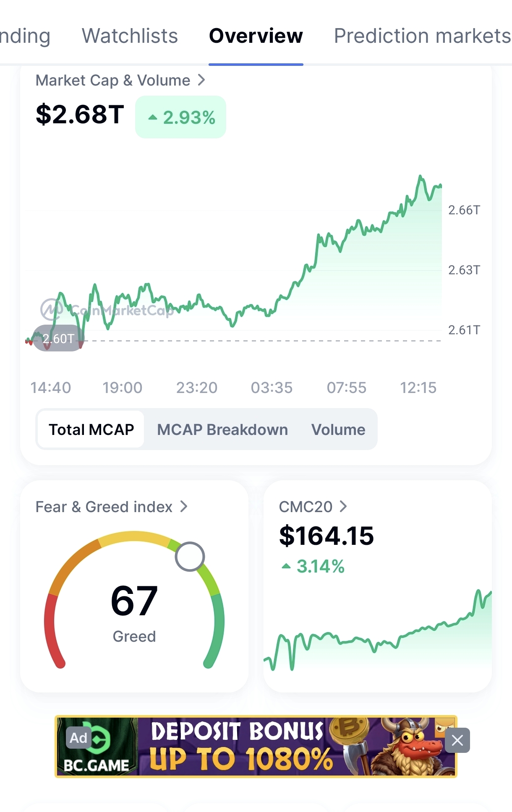
Task: Click the green up-arrow beside 3.14%
Action: (x=286, y=566)
